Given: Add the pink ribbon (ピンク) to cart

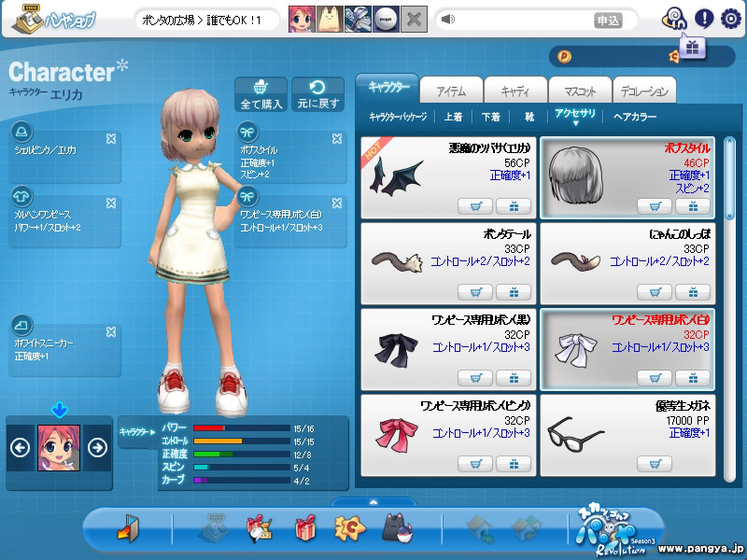Looking at the screenshot, I should point(475,463).
